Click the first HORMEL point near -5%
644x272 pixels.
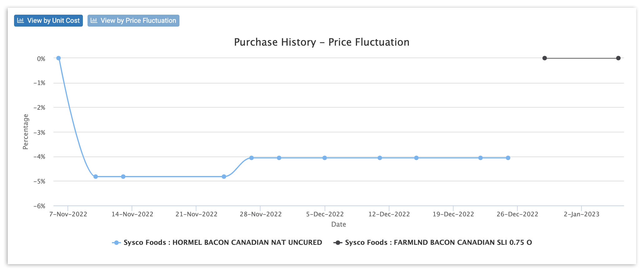click(x=96, y=177)
